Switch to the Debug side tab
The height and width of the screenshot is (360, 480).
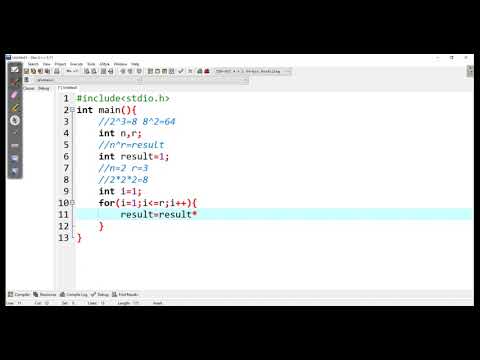[44, 88]
